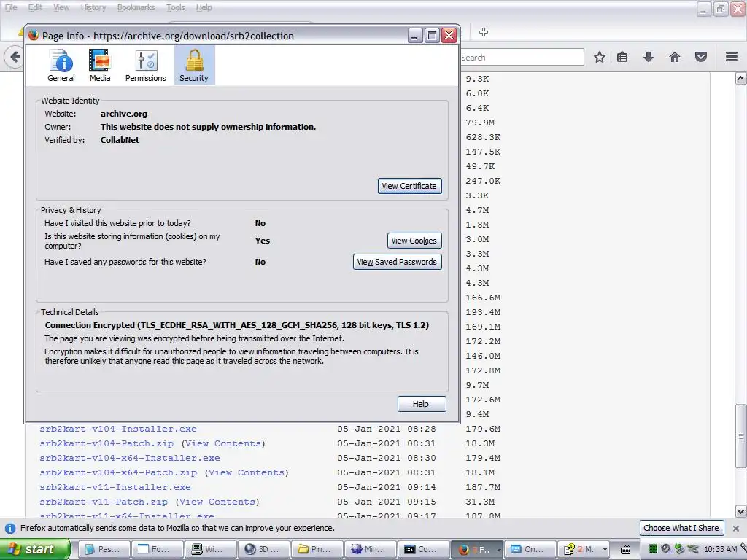Click the taskbar clock showing 10:33 AM
The width and height of the screenshot is (747, 560).
(x=720, y=549)
